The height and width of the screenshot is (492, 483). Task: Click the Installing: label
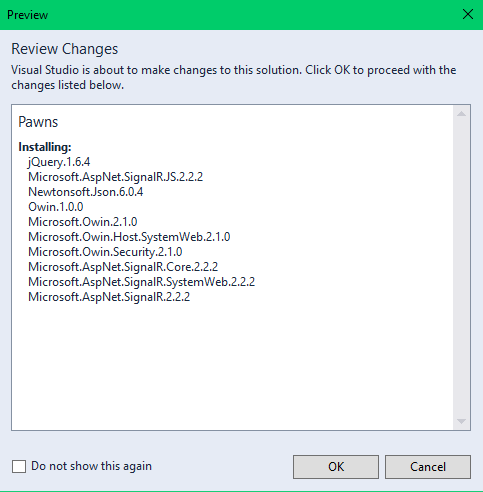point(45,147)
